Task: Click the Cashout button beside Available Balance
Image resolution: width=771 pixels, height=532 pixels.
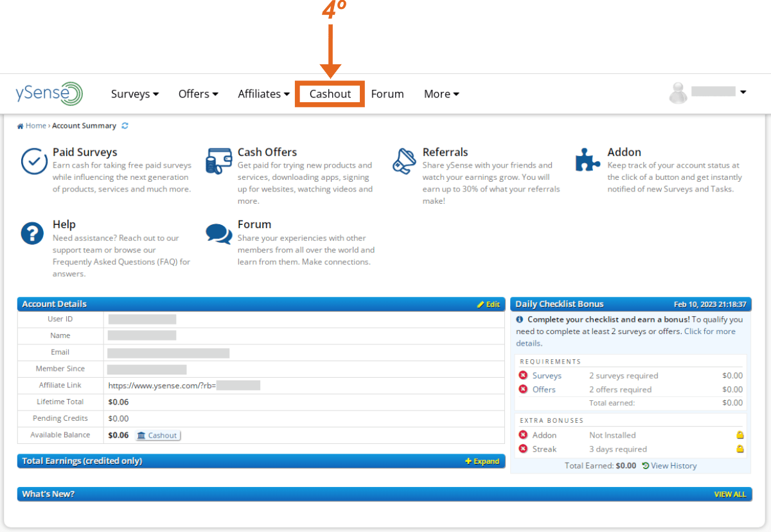Action: pyautogui.click(x=157, y=436)
